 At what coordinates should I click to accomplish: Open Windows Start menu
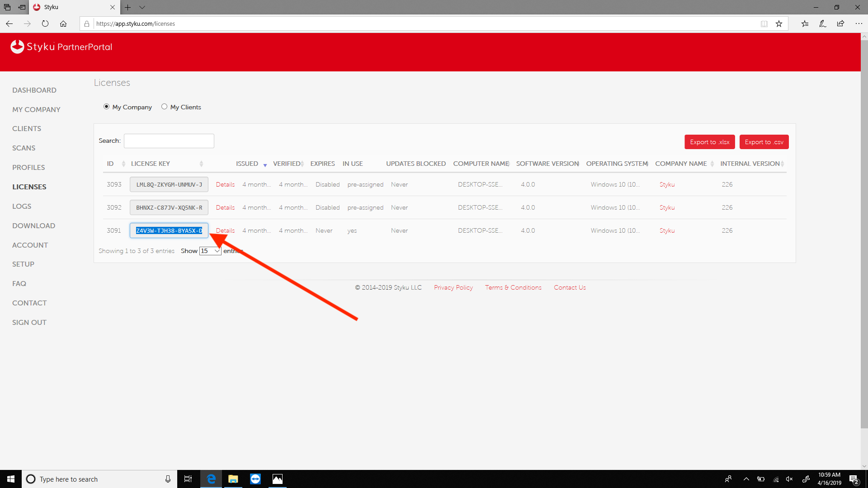point(11,479)
